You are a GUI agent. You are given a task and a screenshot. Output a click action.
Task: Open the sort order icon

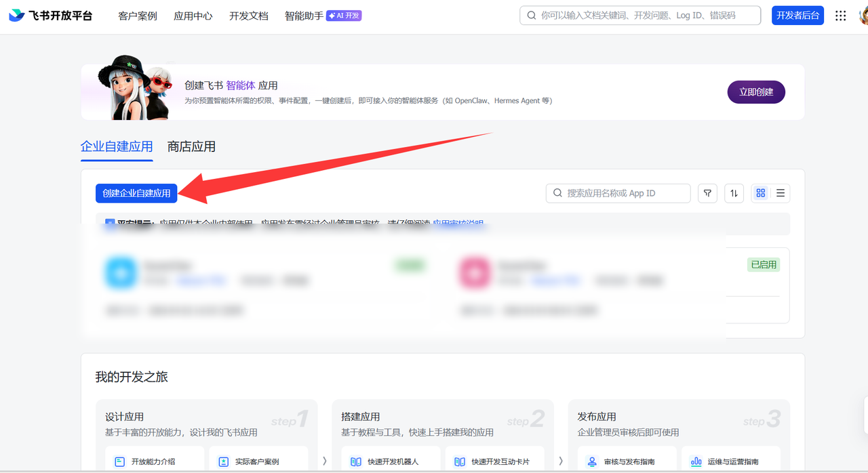pos(734,193)
